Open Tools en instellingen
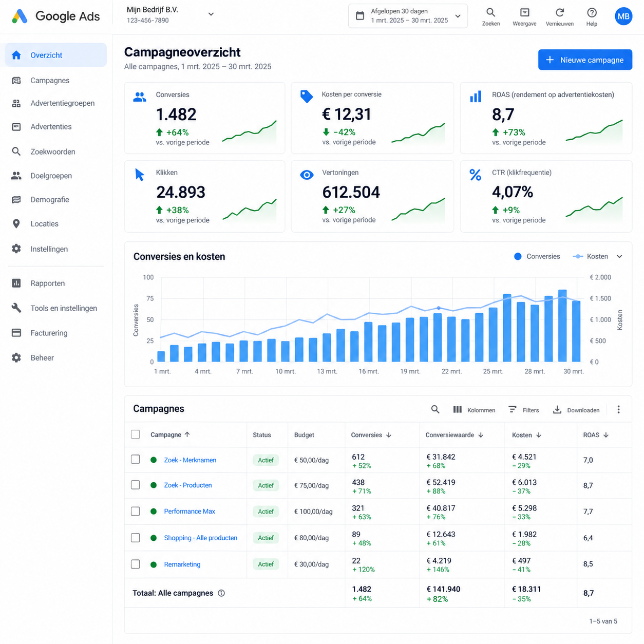The height and width of the screenshot is (644, 644). pyautogui.click(x=56, y=308)
